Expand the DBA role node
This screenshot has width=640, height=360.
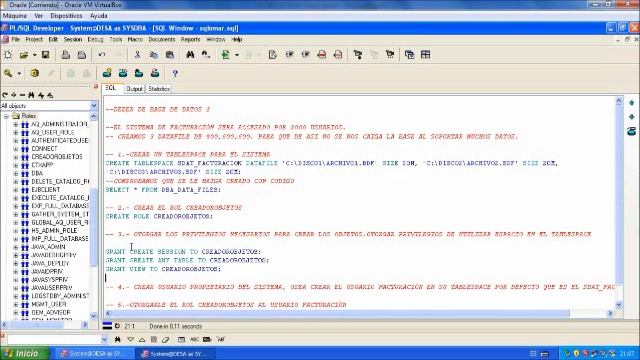(16, 173)
